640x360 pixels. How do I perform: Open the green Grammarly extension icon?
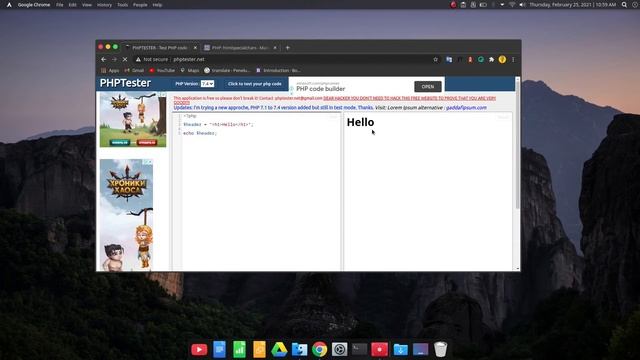point(481,60)
